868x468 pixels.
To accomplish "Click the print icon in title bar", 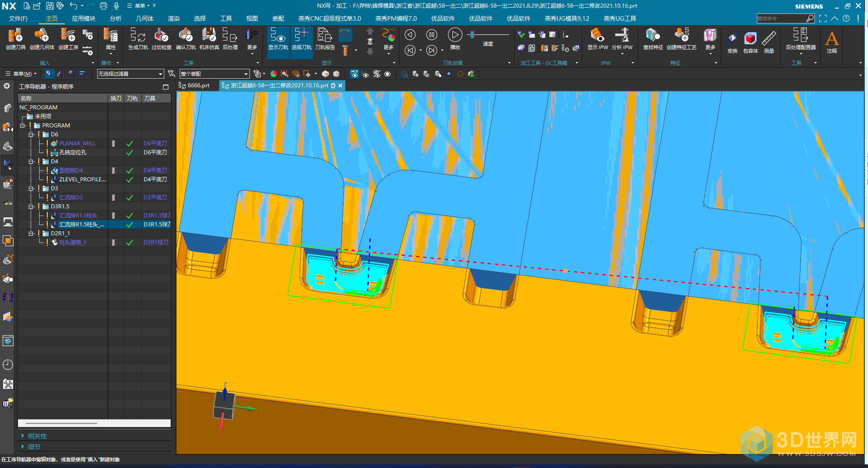I will click(103, 6).
